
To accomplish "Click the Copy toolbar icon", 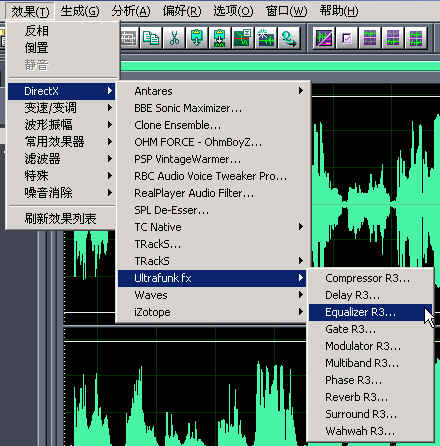I will point(151,38).
